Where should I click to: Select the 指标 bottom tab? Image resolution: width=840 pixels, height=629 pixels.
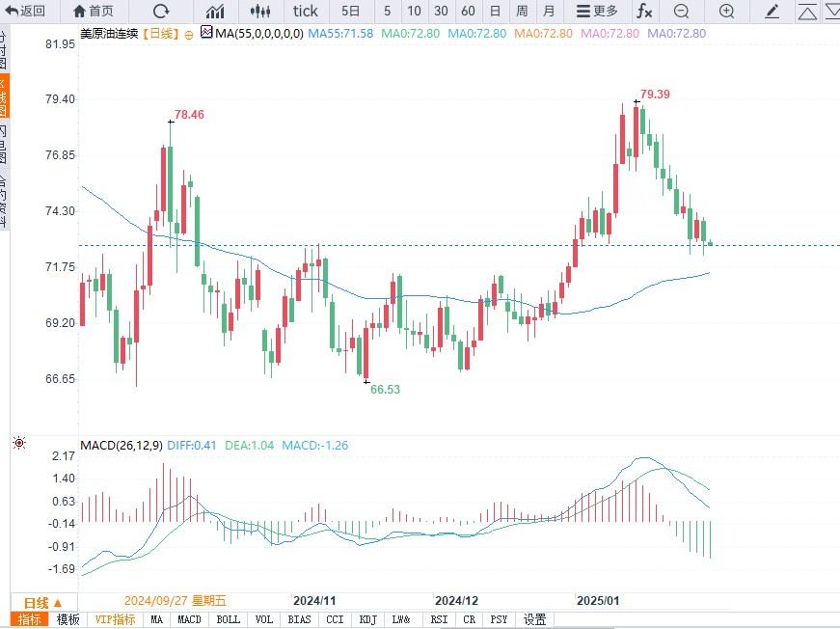(x=30, y=620)
